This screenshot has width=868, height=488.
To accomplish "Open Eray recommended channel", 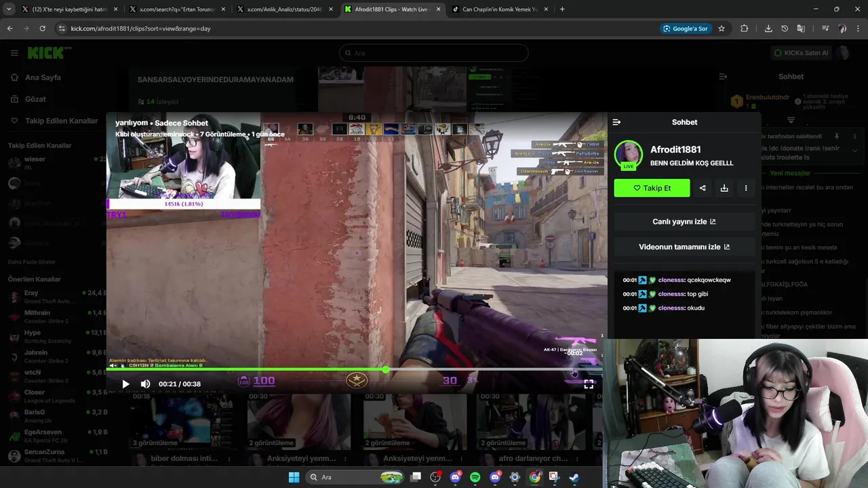I will click(54, 297).
